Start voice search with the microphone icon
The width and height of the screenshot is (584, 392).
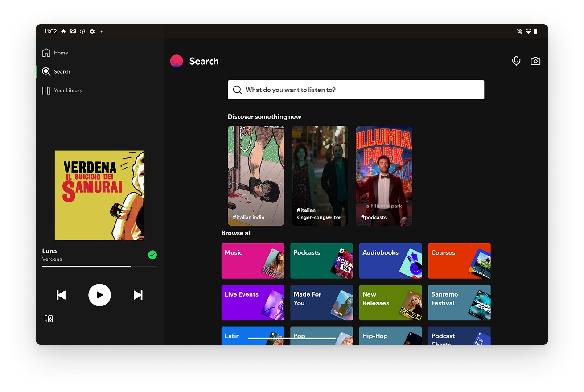tap(516, 61)
